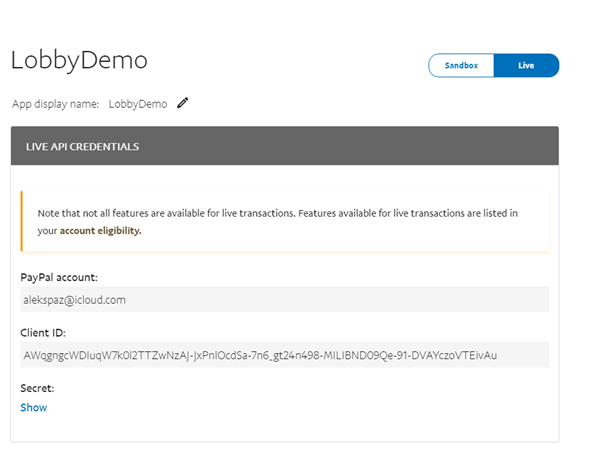
Task: Click the word Features in the note
Action: [x=317, y=213]
